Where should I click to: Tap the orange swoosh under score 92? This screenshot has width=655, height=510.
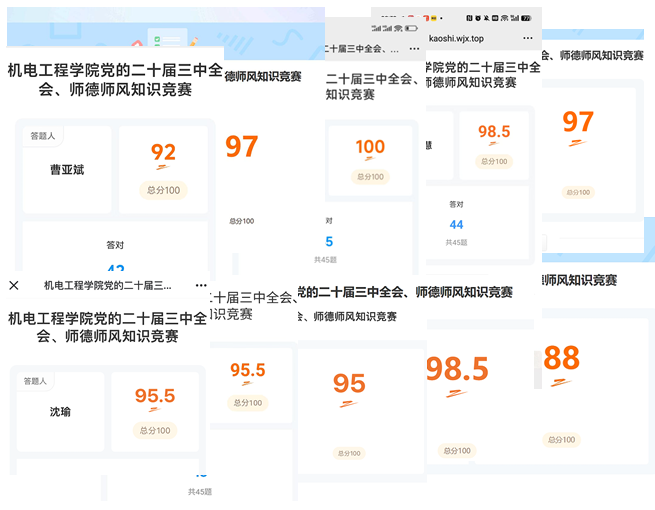pos(163,171)
